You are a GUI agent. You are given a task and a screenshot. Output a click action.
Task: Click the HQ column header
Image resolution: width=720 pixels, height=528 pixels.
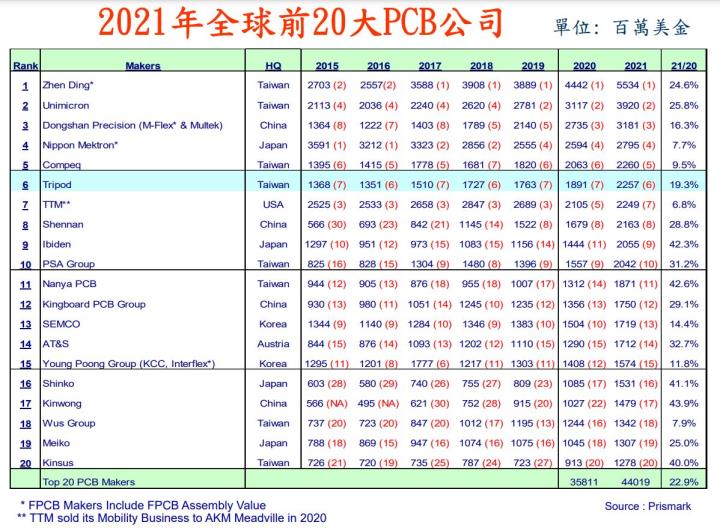[x=273, y=66]
